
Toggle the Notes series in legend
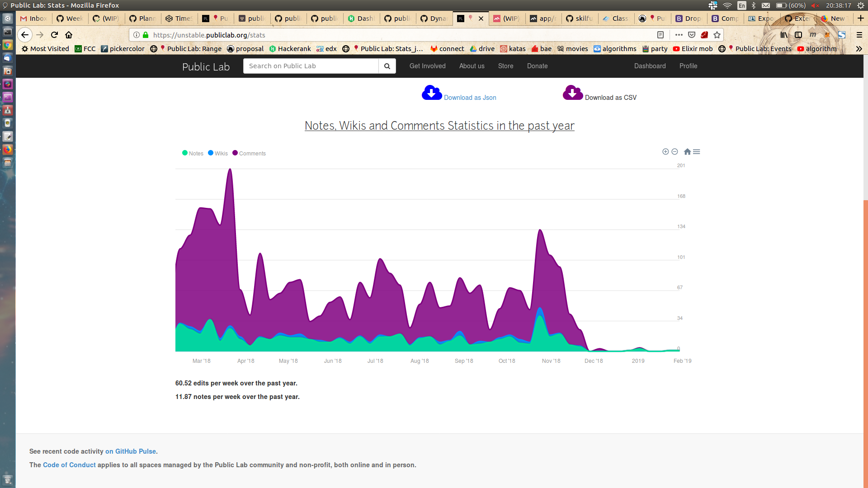(193, 153)
